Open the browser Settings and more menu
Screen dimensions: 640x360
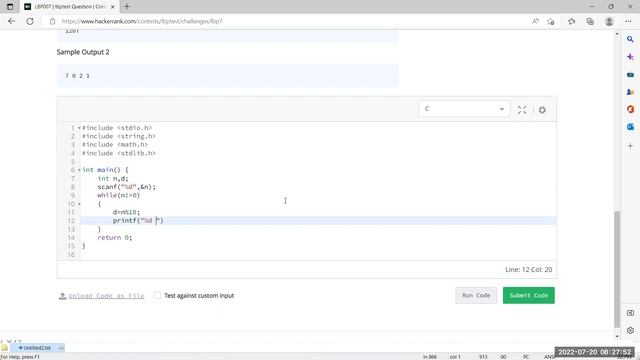[x=628, y=21]
